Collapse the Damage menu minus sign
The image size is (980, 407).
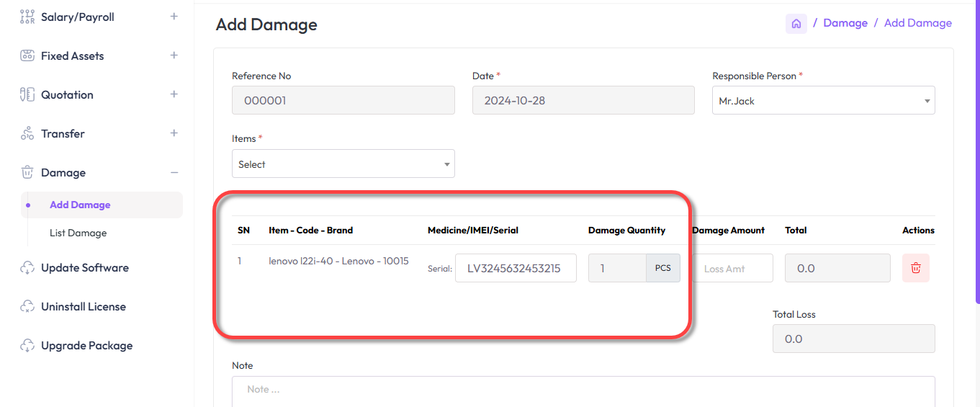tap(174, 172)
